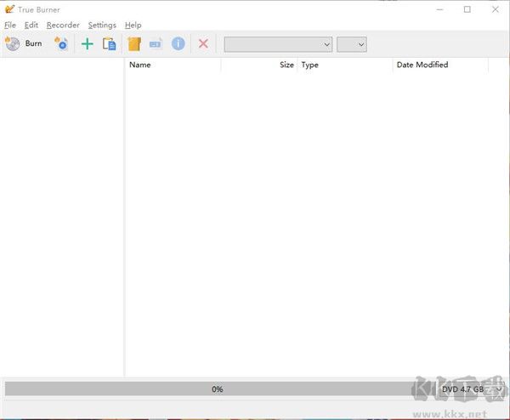Image resolution: width=510 pixels, height=420 pixels.
Task: Click the rename item icon
Action: tap(156, 43)
